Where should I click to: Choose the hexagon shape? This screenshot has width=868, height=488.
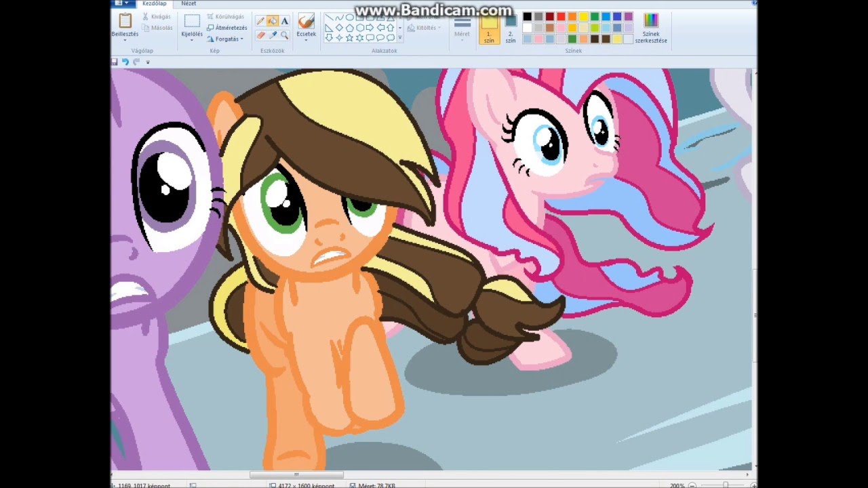[x=360, y=28]
